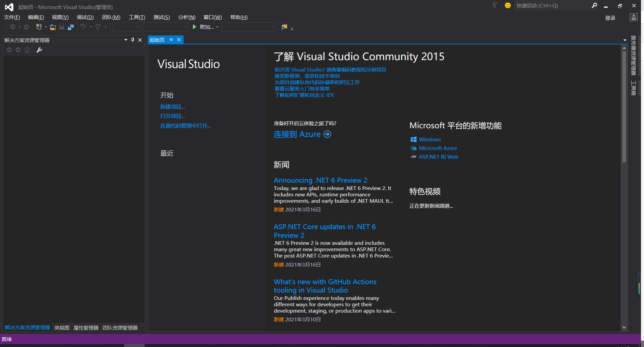
Task: Open the Redo dropdown arrow
Action: (105, 27)
